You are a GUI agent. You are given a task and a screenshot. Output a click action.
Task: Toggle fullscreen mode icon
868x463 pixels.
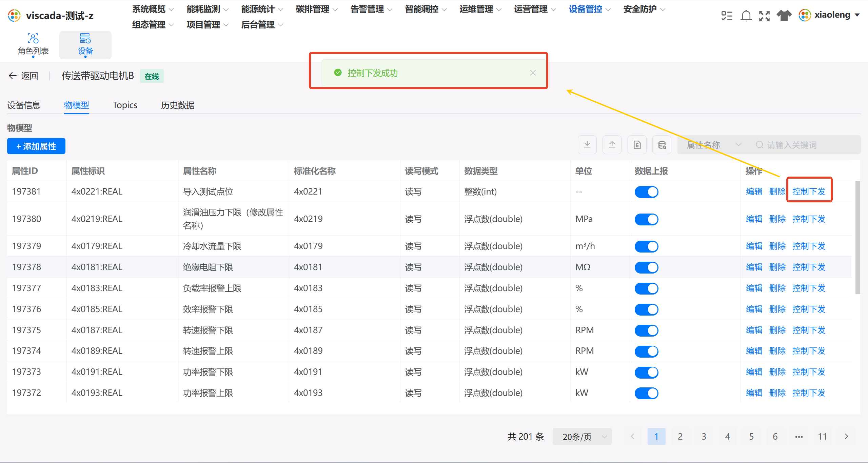[x=764, y=16]
